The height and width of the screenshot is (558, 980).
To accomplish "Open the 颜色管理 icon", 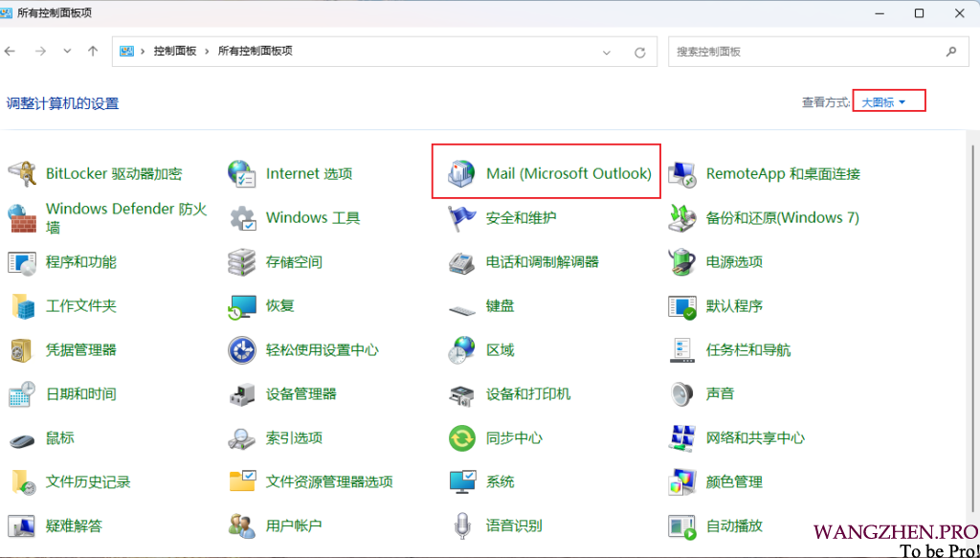I will pos(681,481).
